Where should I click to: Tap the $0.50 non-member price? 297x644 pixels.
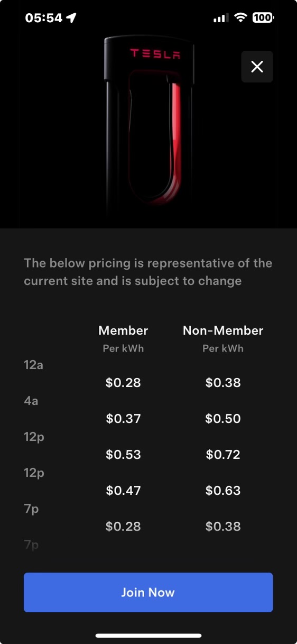[223, 419]
